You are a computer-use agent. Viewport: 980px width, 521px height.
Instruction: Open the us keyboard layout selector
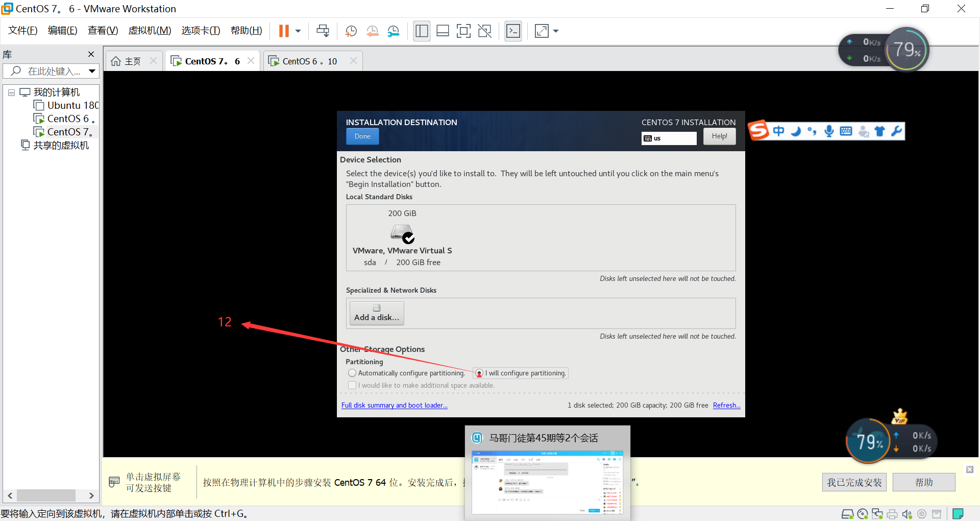[669, 138]
